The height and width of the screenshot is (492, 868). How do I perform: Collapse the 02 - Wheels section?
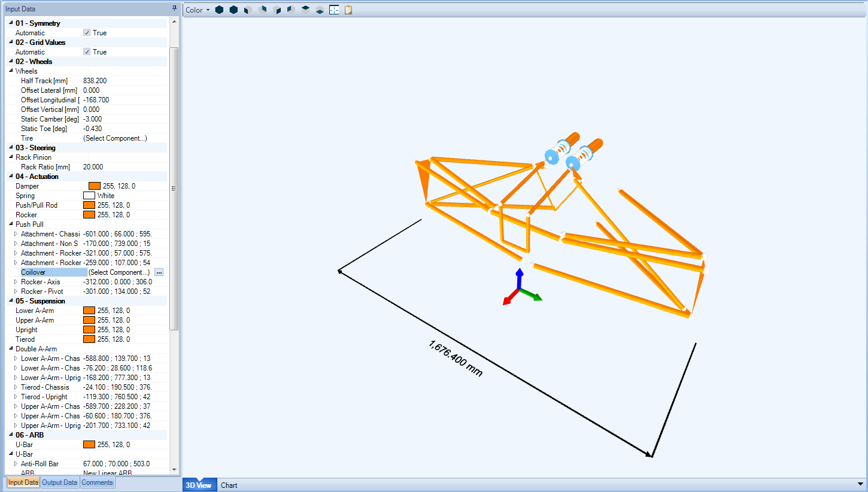pos(11,62)
